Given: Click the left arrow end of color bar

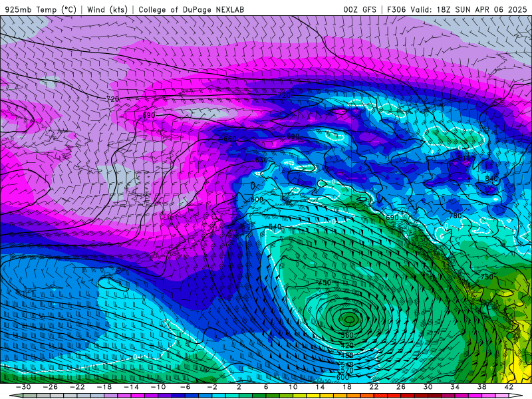Looking at the screenshot, I should click(x=16, y=396).
